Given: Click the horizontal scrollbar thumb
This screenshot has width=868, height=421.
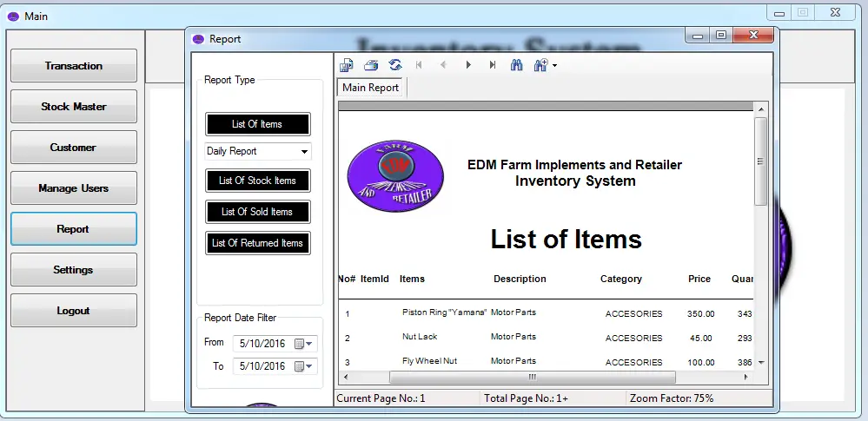Looking at the screenshot, I should [532, 378].
